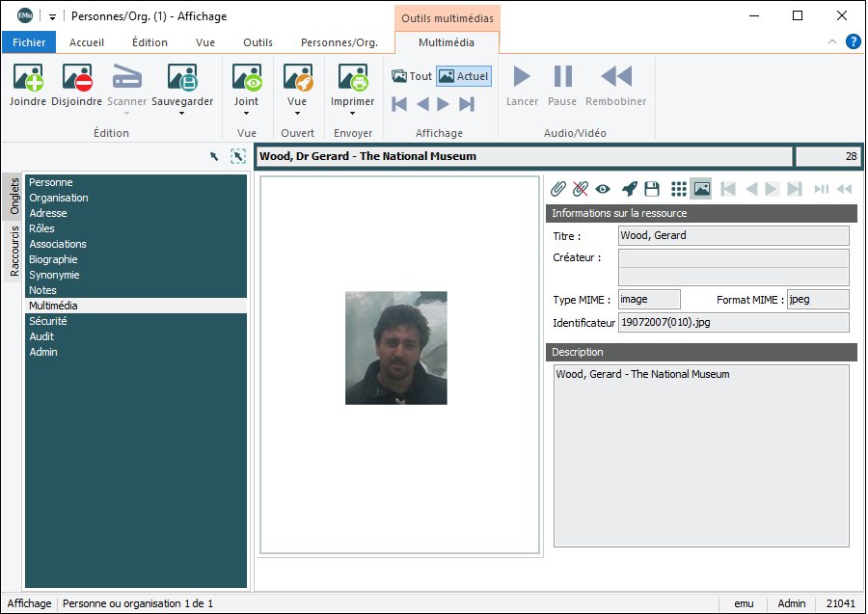
Task: Click into the Titre field
Action: (x=733, y=235)
